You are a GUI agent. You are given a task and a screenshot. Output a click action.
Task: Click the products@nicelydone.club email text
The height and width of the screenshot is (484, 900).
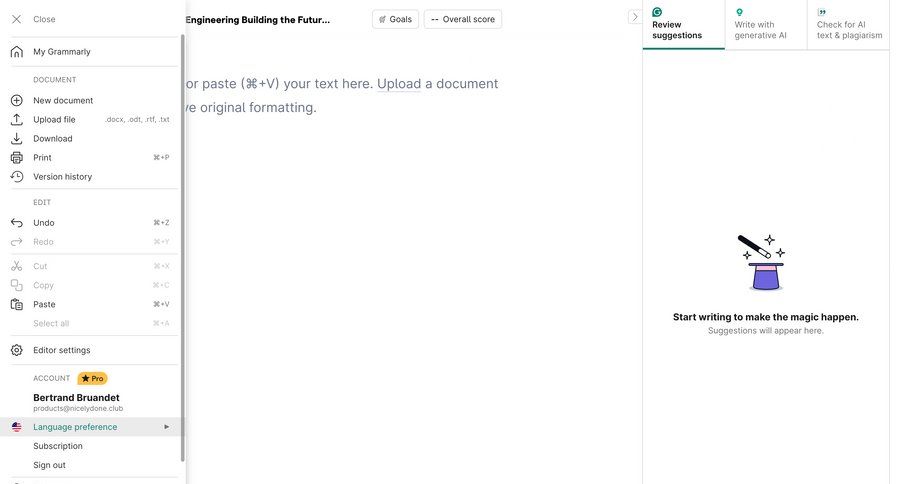pos(78,409)
